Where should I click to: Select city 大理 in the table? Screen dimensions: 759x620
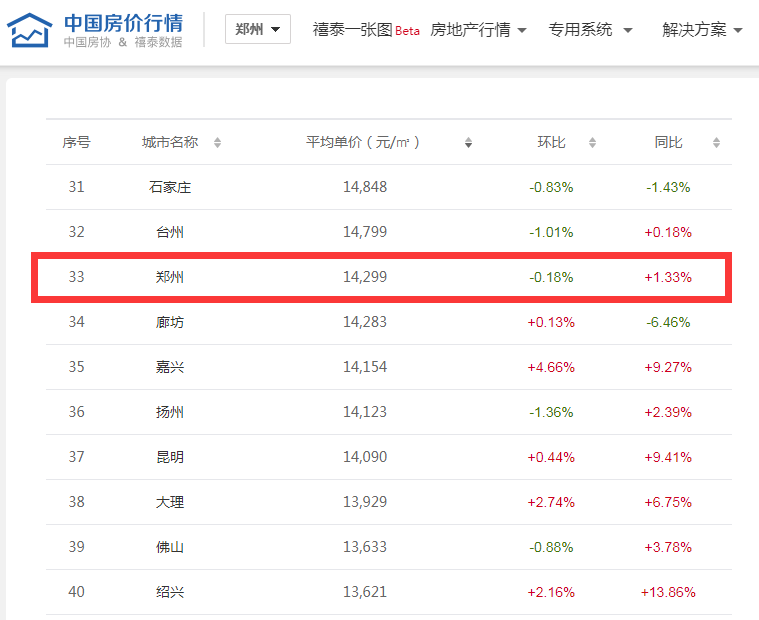(170, 502)
